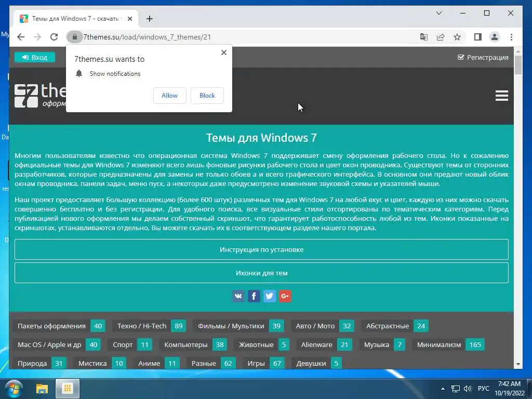This screenshot has height=399, width=532.
Task: Open the network tray icon
Action: 455,389
